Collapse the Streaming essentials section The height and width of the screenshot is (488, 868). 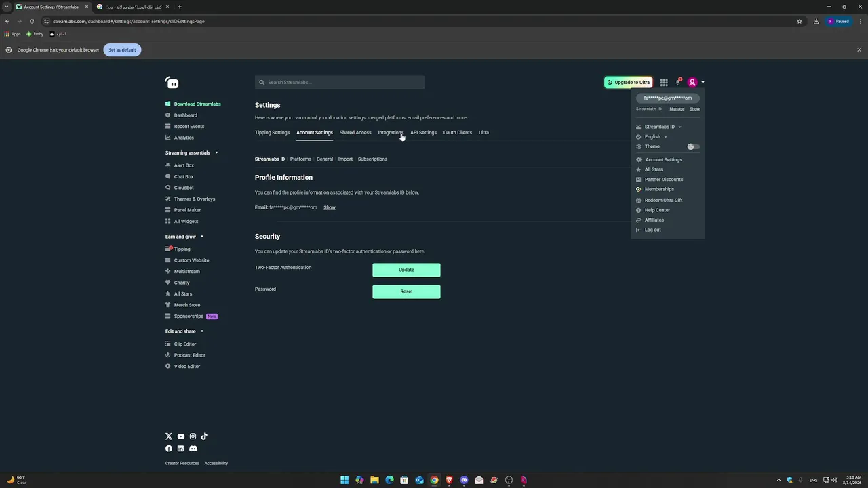[216, 153]
